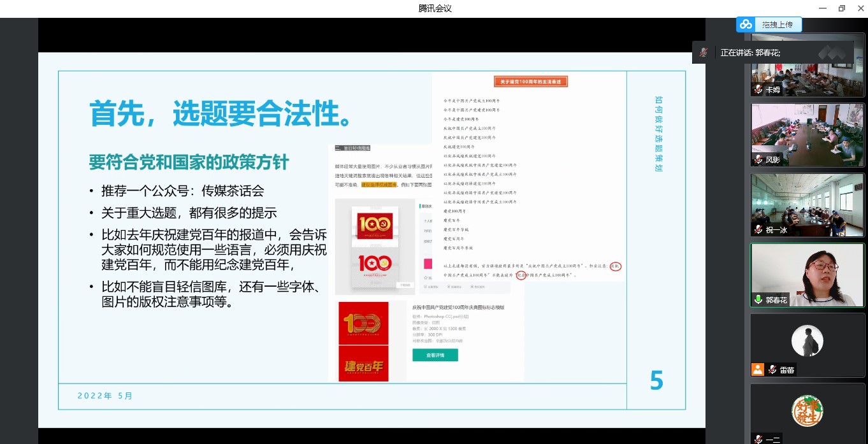Click the muted mic icon beside 祝一冰

point(758,230)
